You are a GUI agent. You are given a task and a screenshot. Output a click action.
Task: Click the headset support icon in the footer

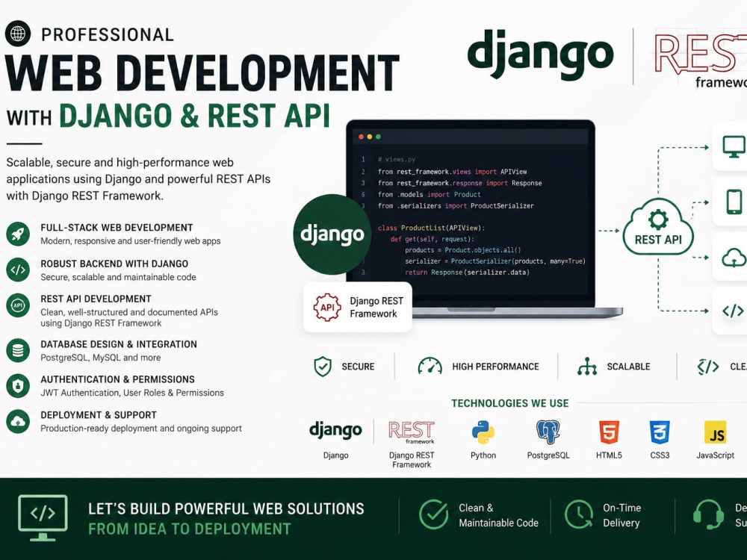coord(708,514)
